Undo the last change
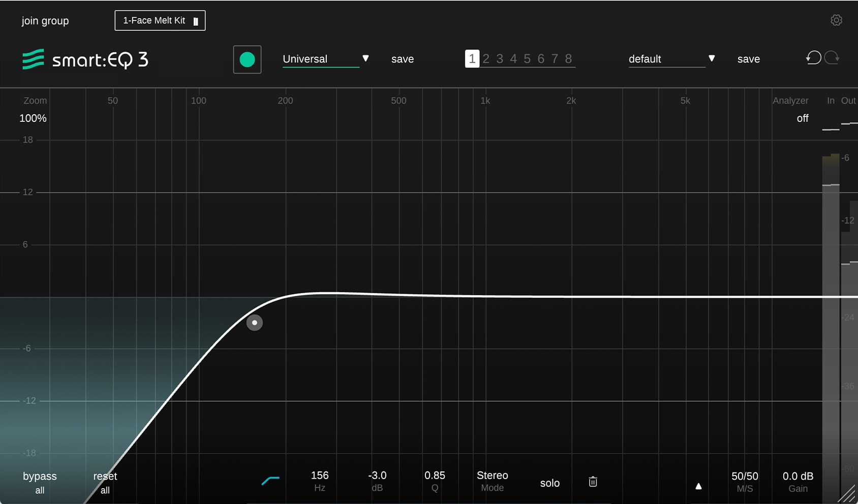 click(813, 58)
